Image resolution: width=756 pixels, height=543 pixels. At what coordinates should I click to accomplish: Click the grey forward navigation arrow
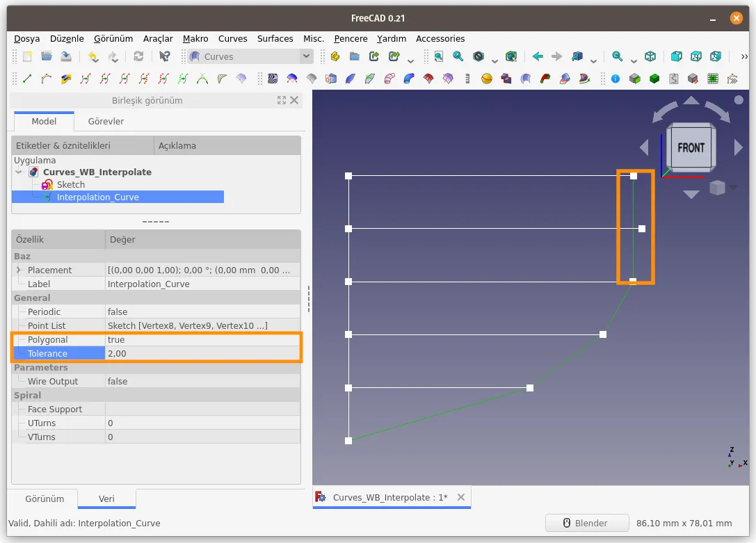pos(557,56)
